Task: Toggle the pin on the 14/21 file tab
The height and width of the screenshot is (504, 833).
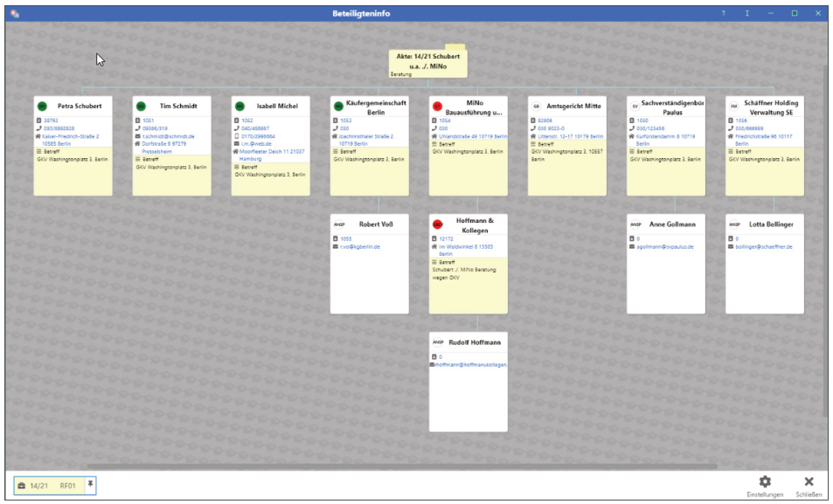Action: pyautogui.click(x=89, y=484)
